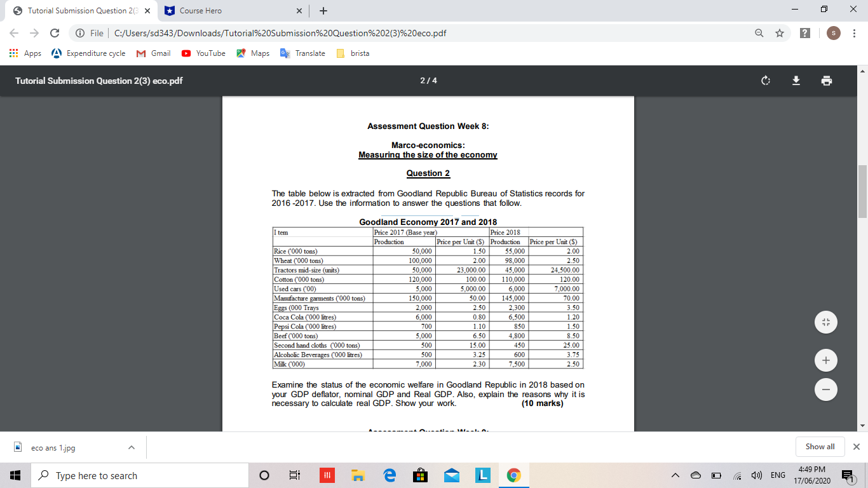This screenshot has height=488, width=868.
Task: Open the Translate bookmark
Action: pos(302,53)
